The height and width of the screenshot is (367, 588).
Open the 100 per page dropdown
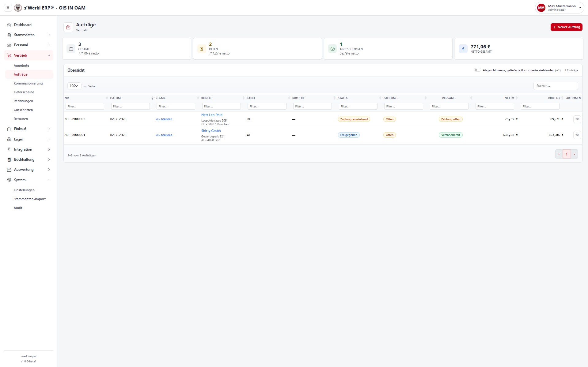click(74, 86)
